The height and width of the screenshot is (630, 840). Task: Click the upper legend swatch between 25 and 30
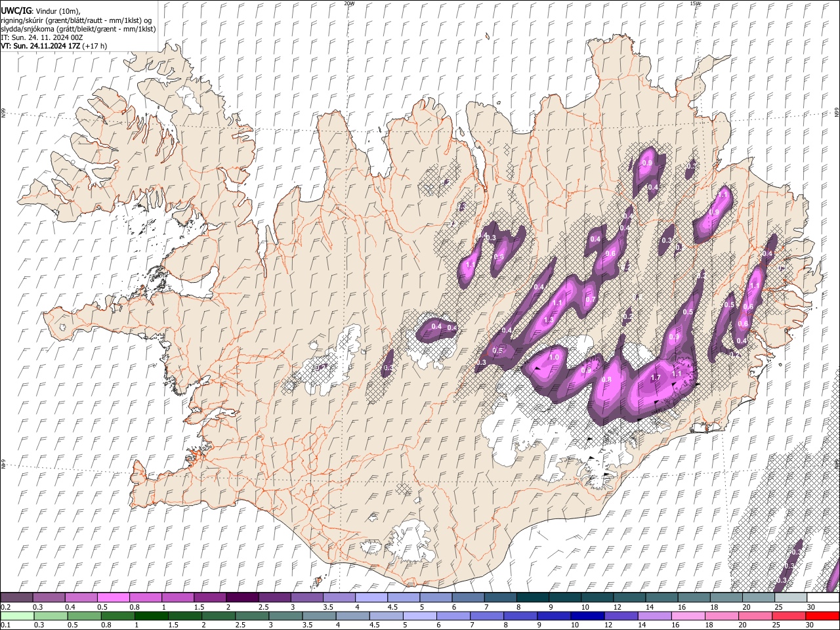tap(791, 597)
